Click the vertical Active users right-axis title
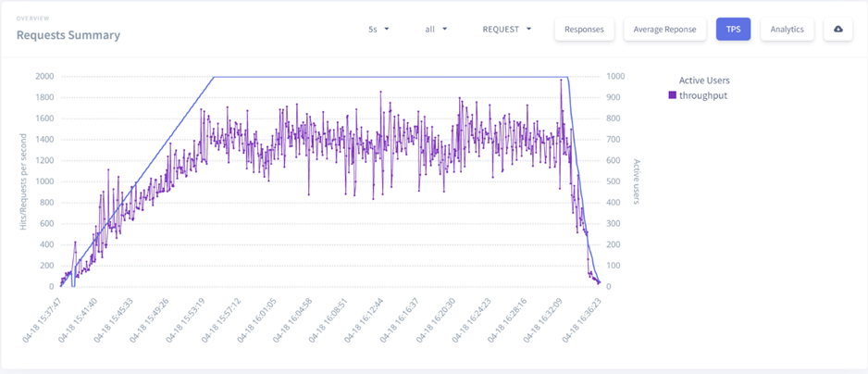This screenshot has width=868, height=374. 637,181
